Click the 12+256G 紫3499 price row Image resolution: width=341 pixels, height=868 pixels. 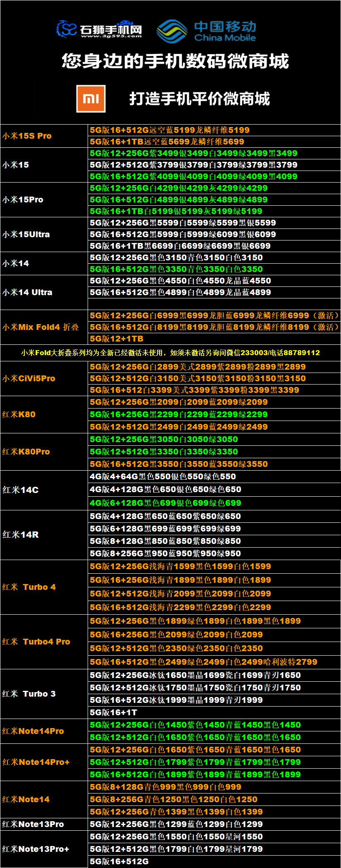click(x=215, y=153)
